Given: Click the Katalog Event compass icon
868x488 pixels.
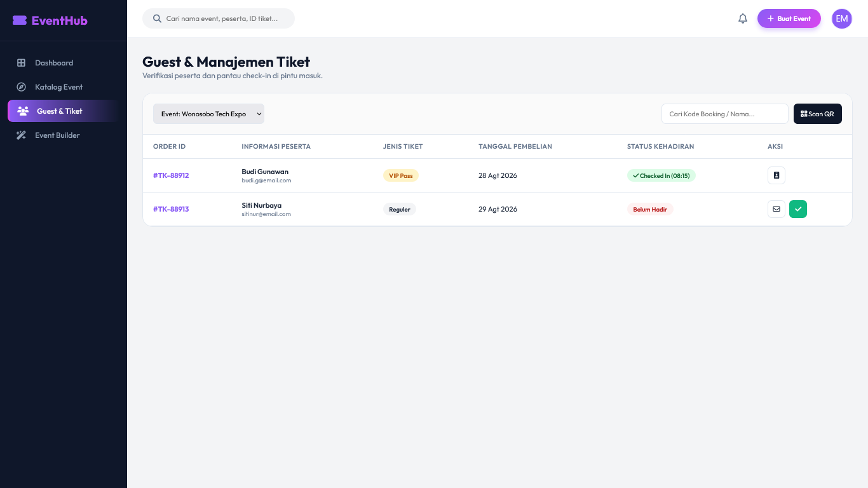Looking at the screenshot, I should (21, 87).
